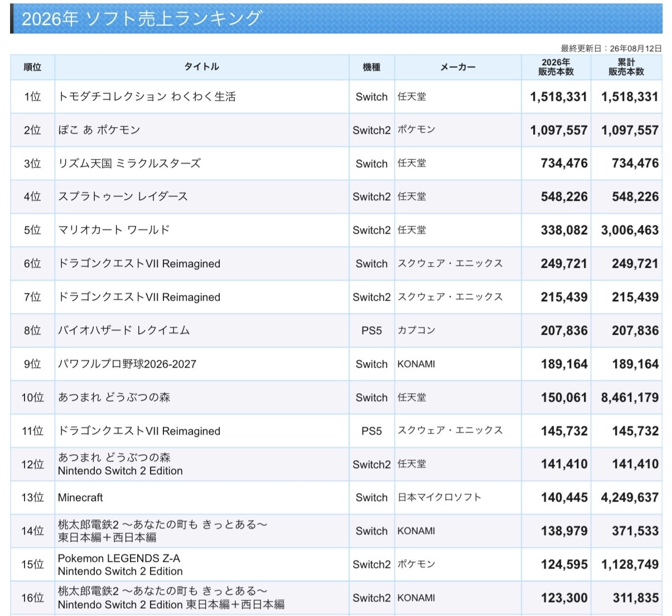This screenshot has height=616, width=672.
Task: Select the メーカー column header
Action: pos(458,67)
